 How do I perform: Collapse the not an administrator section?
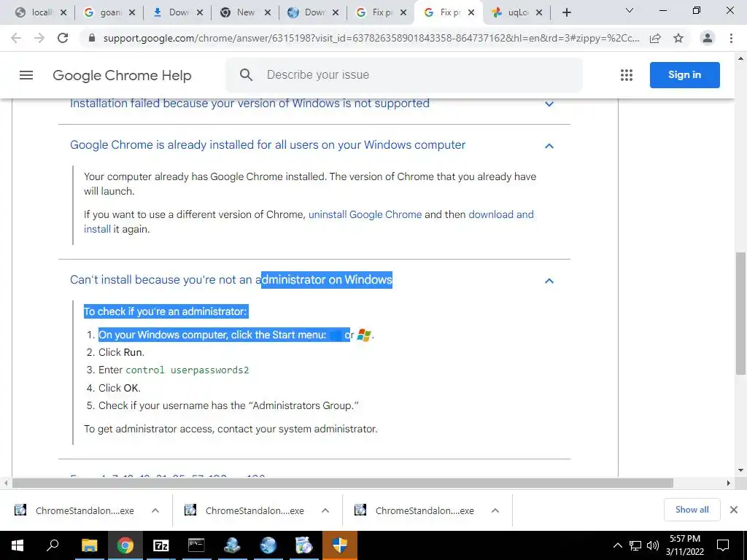tap(549, 281)
